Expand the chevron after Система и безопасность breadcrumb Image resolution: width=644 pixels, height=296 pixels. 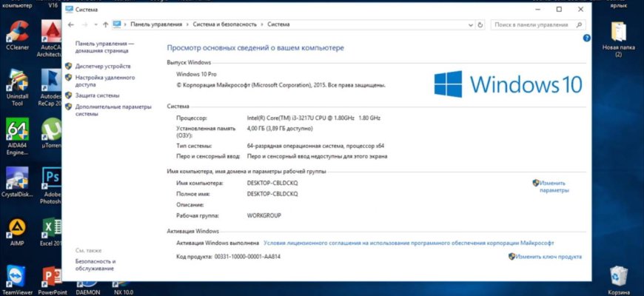[262, 24]
